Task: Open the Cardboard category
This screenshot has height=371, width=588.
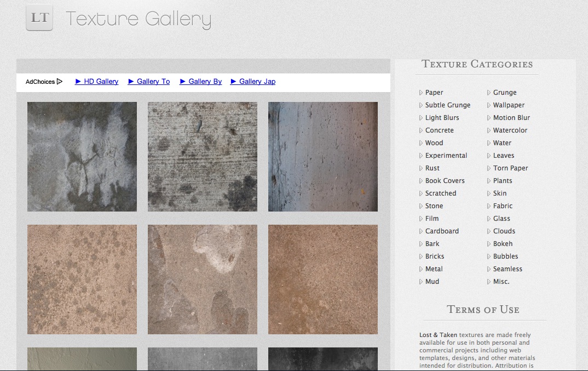Action: point(442,231)
